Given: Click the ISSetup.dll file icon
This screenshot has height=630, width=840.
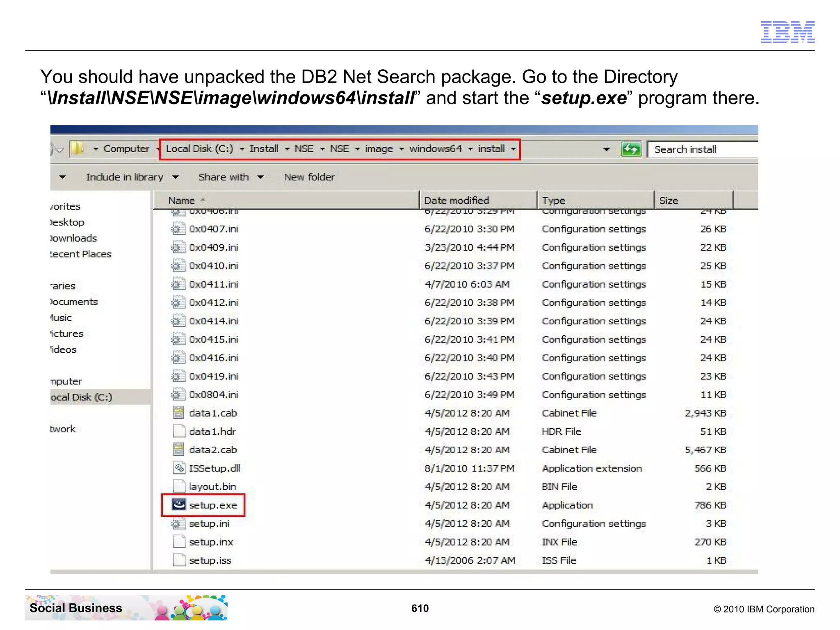Looking at the screenshot, I should pyautogui.click(x=178, y=468).
